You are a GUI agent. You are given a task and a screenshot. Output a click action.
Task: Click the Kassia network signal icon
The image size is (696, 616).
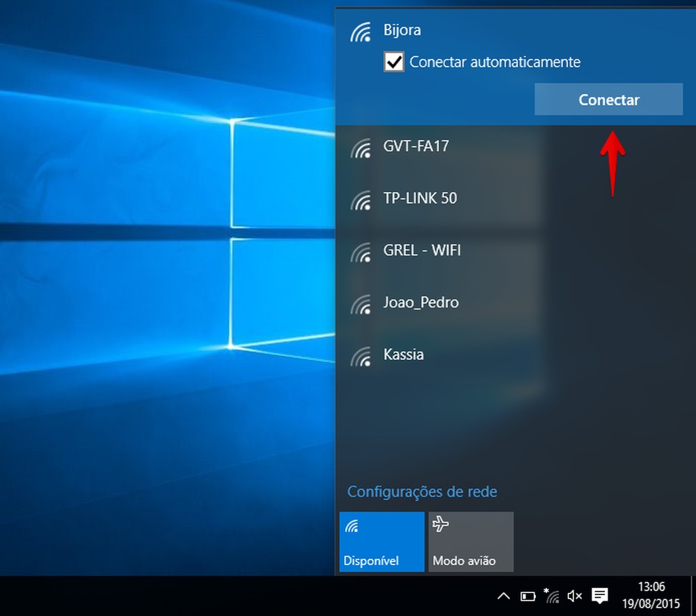tap(361, 356)
